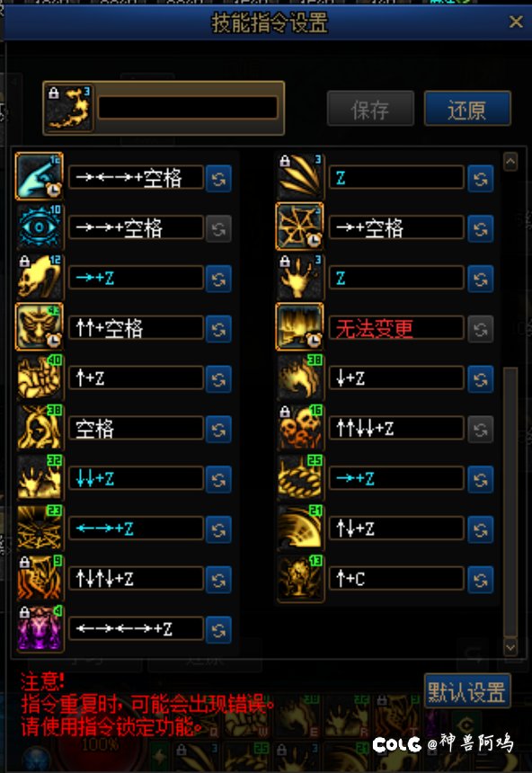The image size is (532, 773).
Task: Select the blue pointing hand skill icon
Action: coord(40,176)
